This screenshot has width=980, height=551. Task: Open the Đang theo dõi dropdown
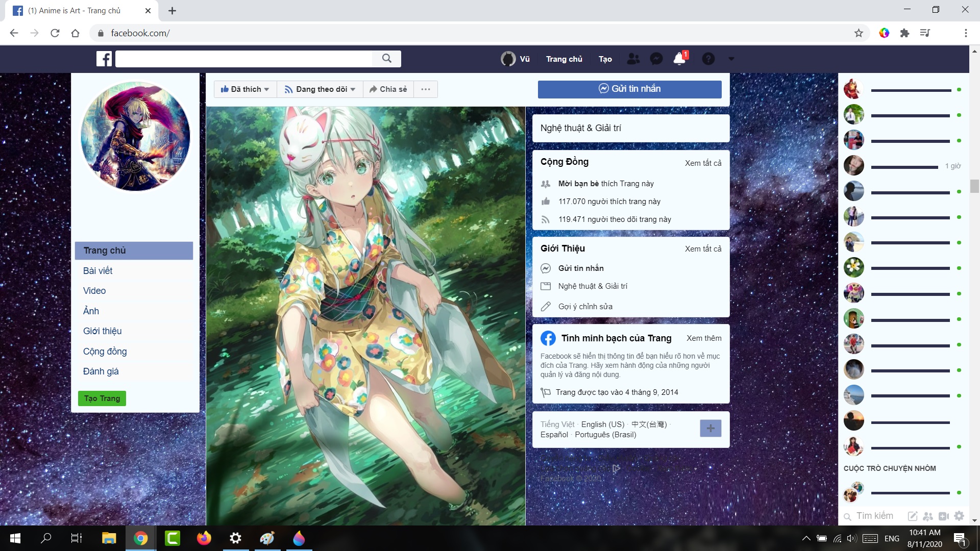320,89
